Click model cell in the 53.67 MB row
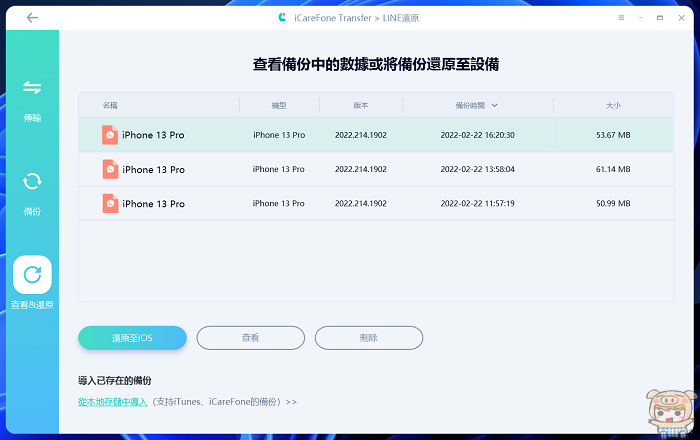The width and height of the screenshot is (700, 440). [279, 135]
